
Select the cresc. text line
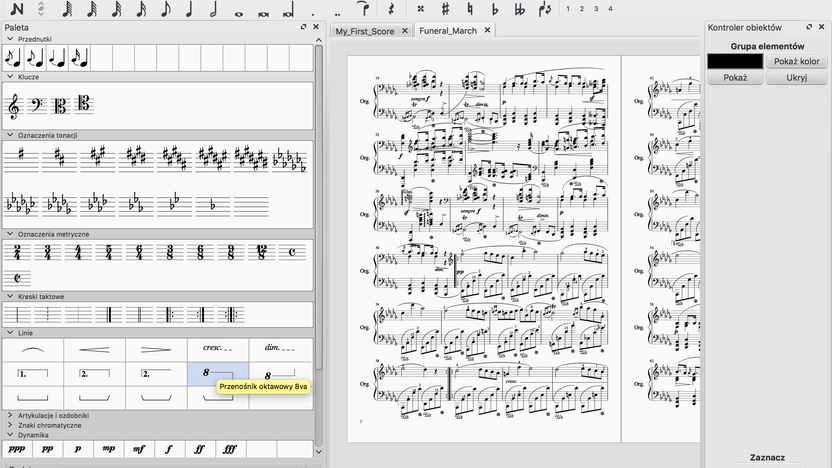point(218,350)
